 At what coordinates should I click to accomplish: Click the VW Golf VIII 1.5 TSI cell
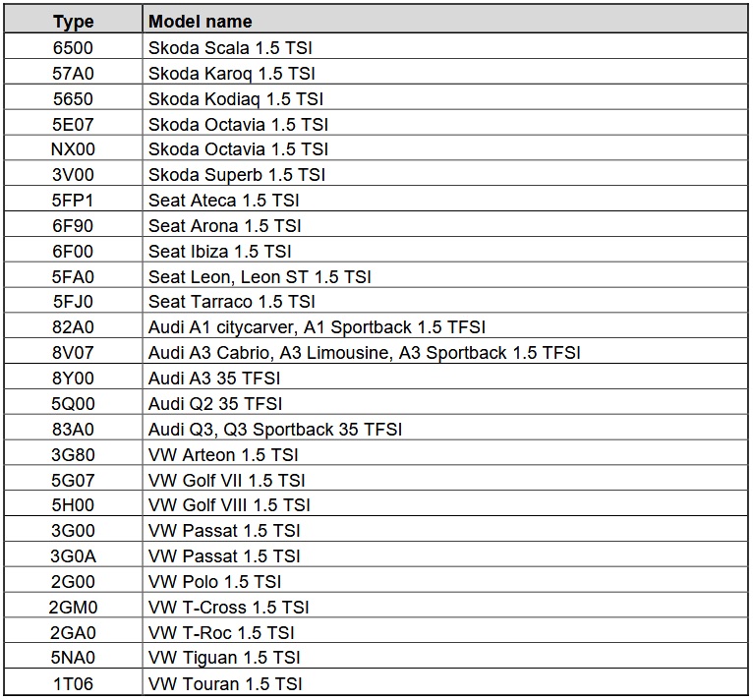[x=229, y=505]
